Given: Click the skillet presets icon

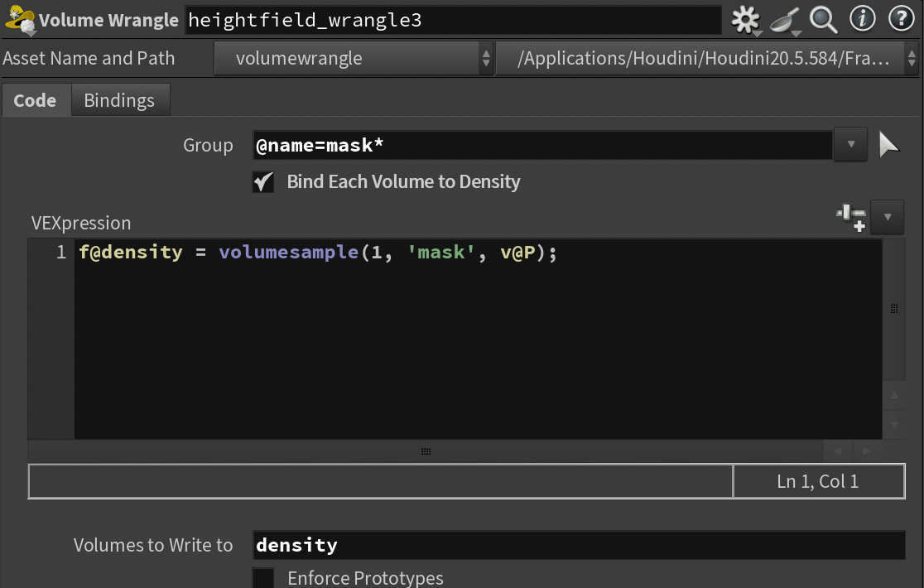Looking at the screenshot, I should click(784, 20).
